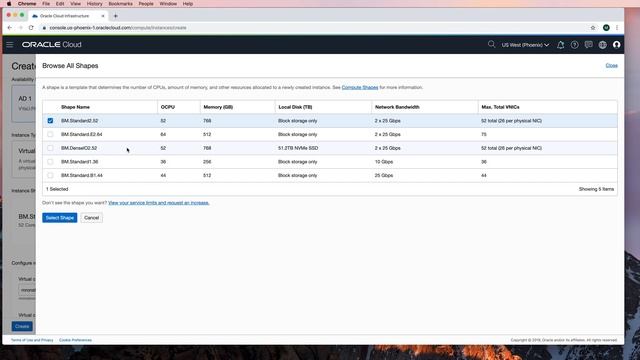Expand the US West (Phoenix) region dropdown
The image size is (640, 360).
pyautogui.click(x=525, y=45)
